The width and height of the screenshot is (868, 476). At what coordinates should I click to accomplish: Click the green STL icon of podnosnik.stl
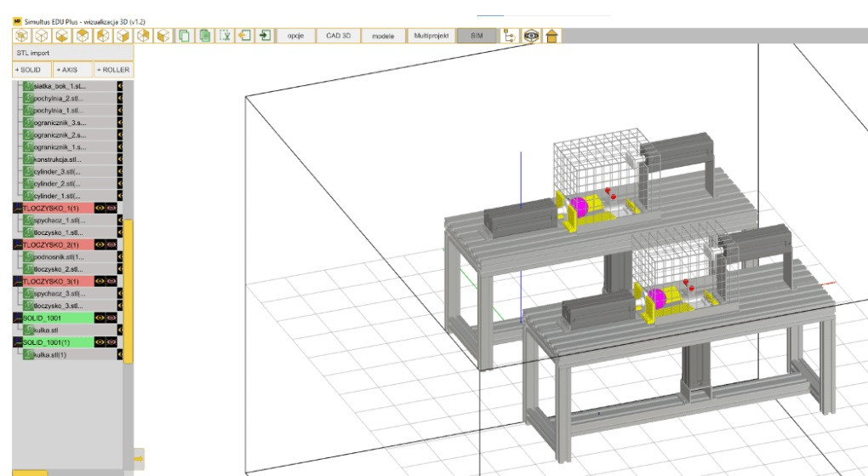point(28,257)
